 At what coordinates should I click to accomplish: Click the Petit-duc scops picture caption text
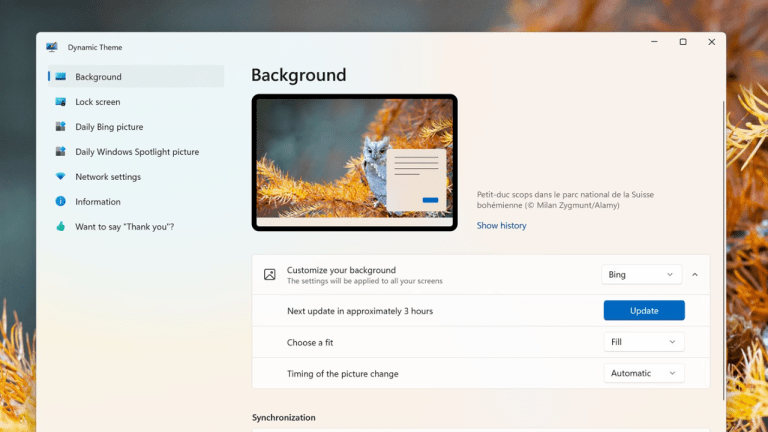point(565,200)
